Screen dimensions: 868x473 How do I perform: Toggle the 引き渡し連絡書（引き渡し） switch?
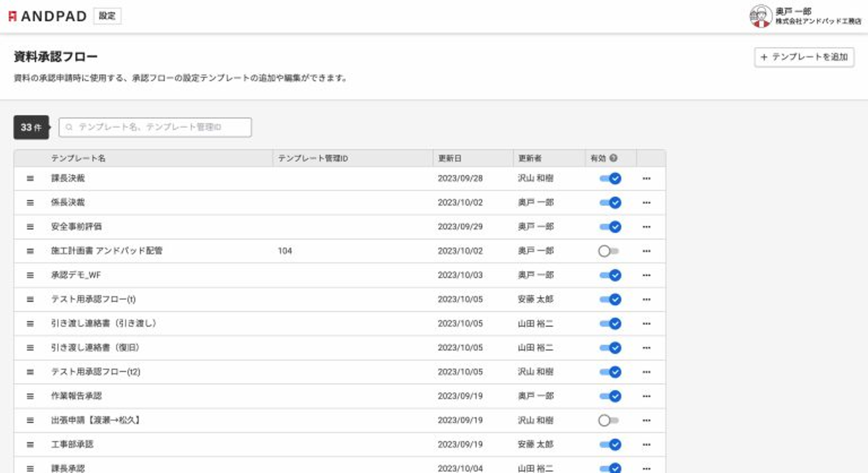pos(610,323)
